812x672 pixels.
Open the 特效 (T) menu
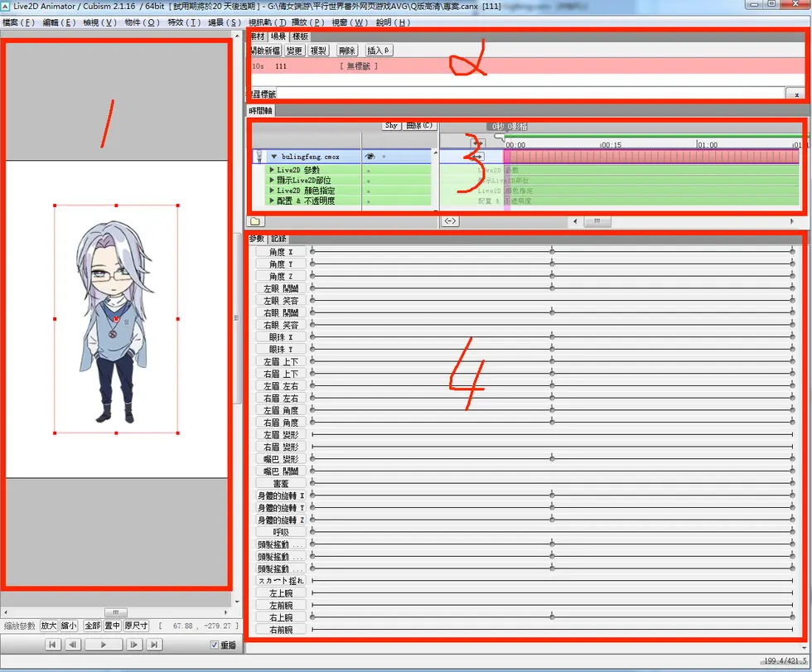click(184, 22)
